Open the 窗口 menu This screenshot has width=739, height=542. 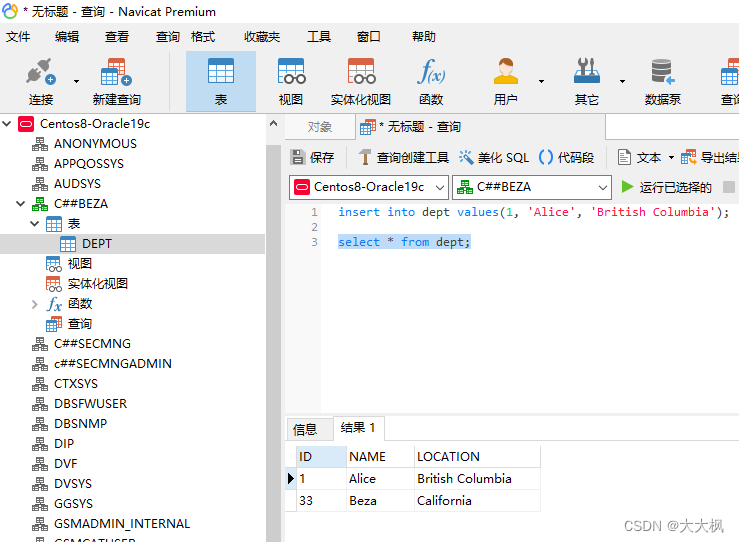tap(369, 37)
